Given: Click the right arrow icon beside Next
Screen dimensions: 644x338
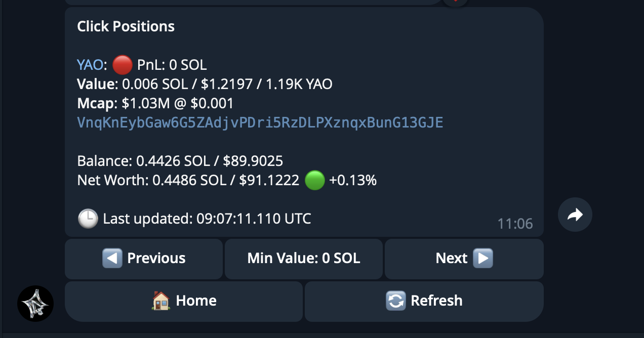Looking at the screenshot, I should point(482,258).
